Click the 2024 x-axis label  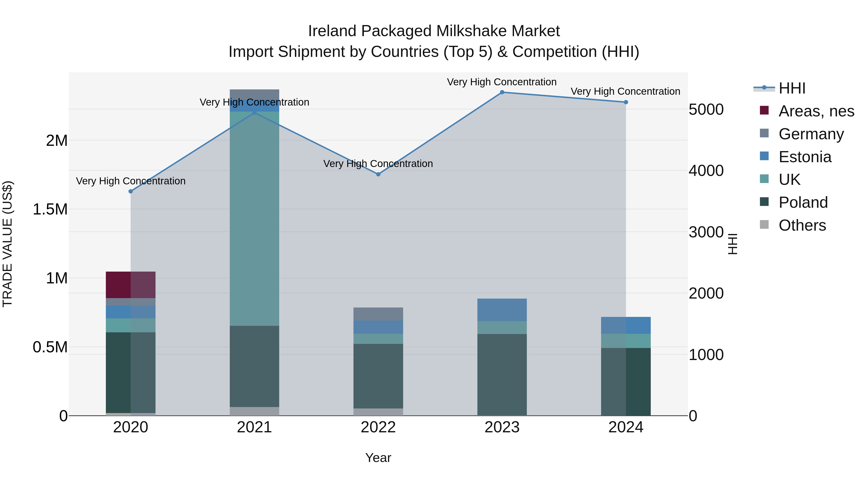point(626,427)
